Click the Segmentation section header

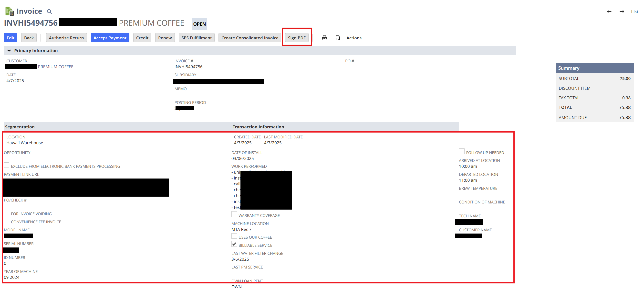pyautogui.click(x=20, y=127)
